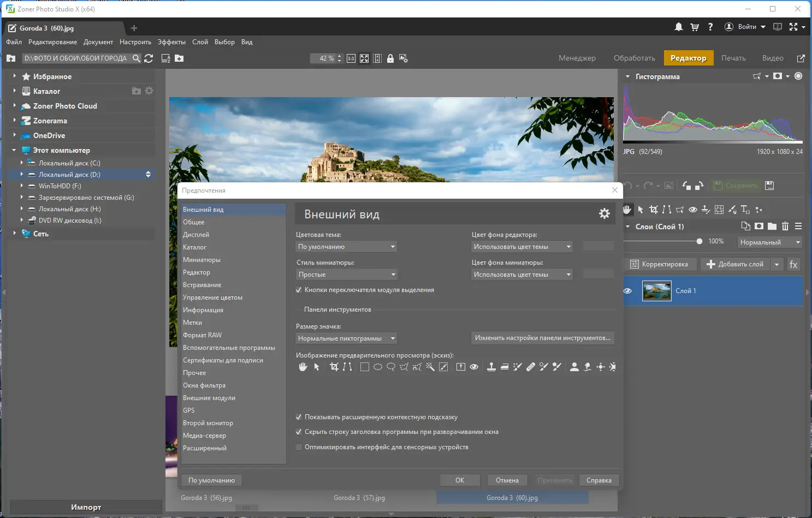This screenshot has height=518, width=812.
Task: Click the healing bandage tool in preview strip
Action: [x=531, y=367]
